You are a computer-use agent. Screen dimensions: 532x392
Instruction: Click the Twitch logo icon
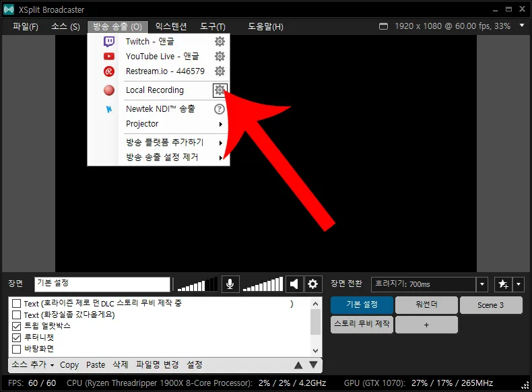[x=109, y=41]
